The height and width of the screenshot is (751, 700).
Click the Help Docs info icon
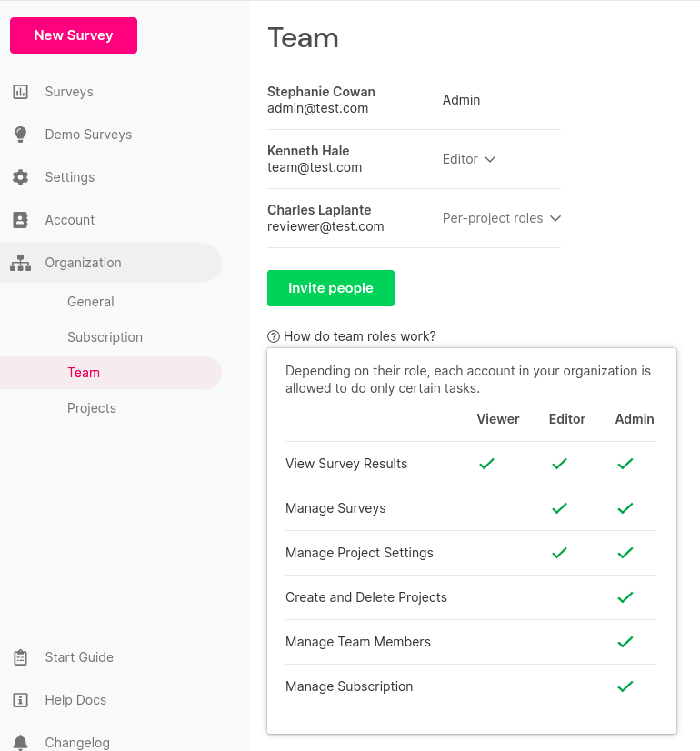(x=20, y=700)
